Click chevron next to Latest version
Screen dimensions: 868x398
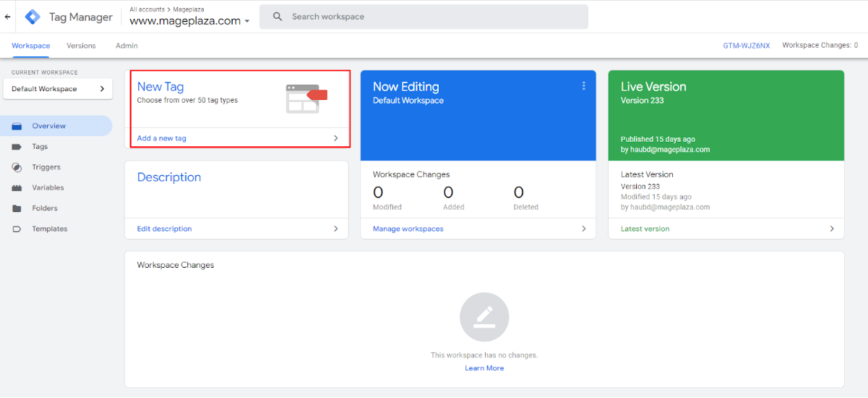832,229
